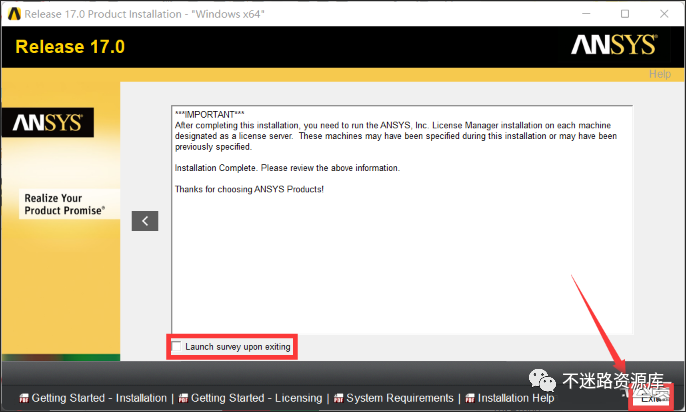Open Getting Started - Licensing guide

(256, 398)
